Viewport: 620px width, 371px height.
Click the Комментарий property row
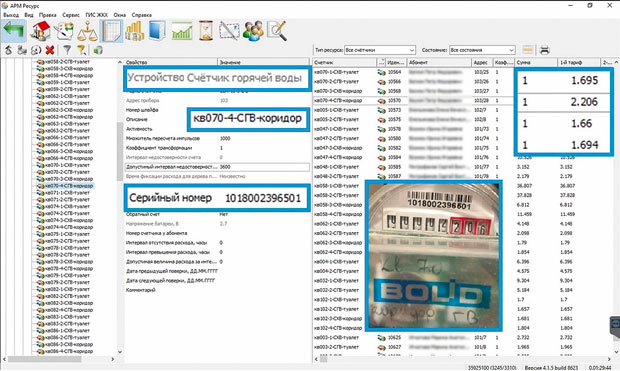(x=217, y=290)
